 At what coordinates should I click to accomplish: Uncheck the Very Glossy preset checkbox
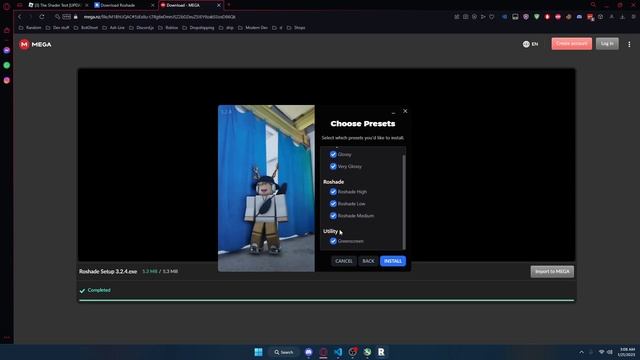tap(333, 166)
